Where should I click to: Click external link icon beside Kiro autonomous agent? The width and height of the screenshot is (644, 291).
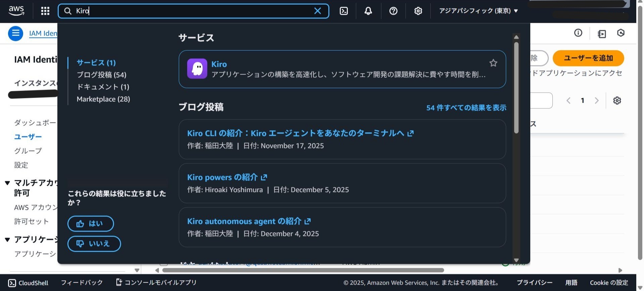click(308, 221)
